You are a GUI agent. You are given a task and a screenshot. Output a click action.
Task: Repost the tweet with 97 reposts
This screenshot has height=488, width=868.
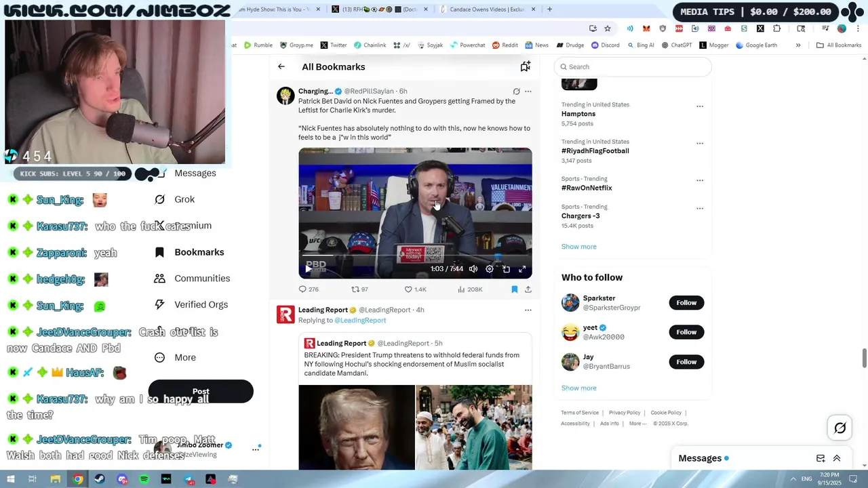point(359,289)
